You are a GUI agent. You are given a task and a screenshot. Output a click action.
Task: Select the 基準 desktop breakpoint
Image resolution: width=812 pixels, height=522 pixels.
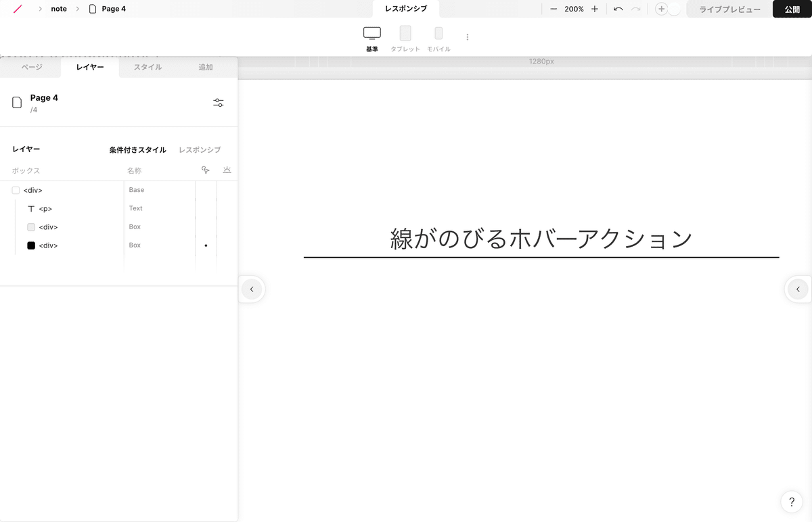372,39
